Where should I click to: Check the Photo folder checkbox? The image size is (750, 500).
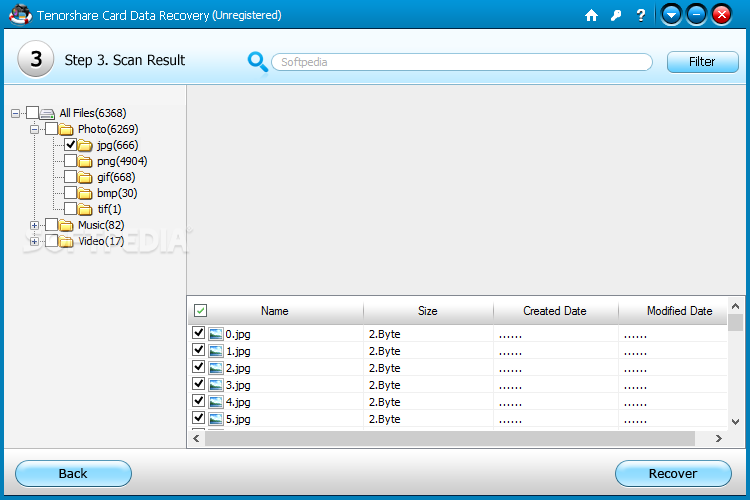[52, 129]
